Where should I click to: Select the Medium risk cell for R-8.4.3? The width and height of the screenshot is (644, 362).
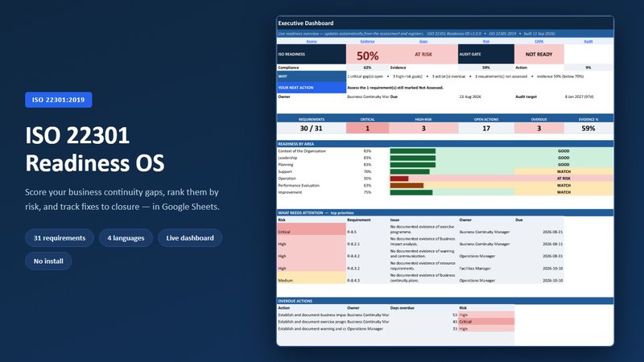pyautogui.click(x=312, y=278)
